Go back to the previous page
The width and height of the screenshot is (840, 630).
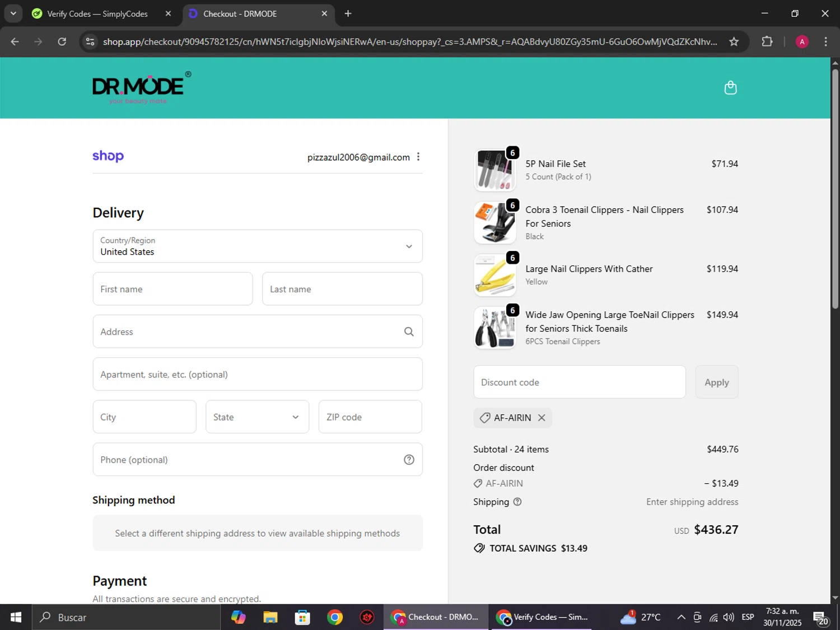coord(15,41)
